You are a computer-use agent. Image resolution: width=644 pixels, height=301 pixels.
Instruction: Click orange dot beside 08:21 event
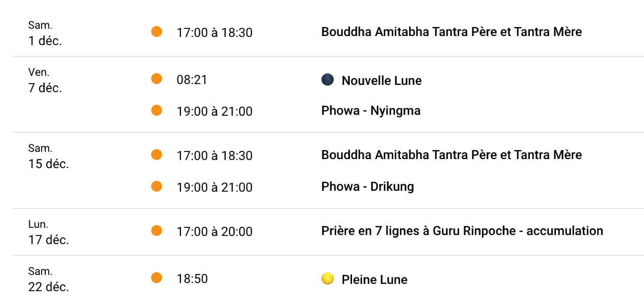(x=157, y=79)
